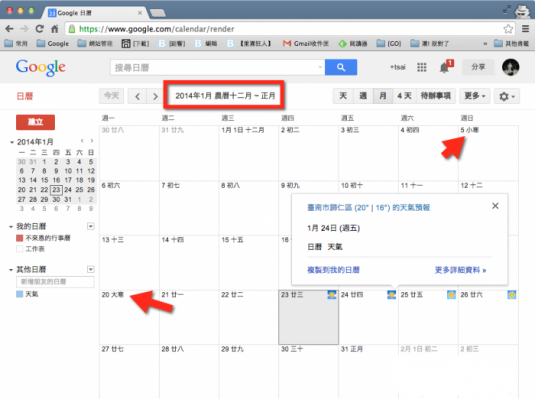
Task: Go to next month arrow in toolbar
Action: pos(155,96)
